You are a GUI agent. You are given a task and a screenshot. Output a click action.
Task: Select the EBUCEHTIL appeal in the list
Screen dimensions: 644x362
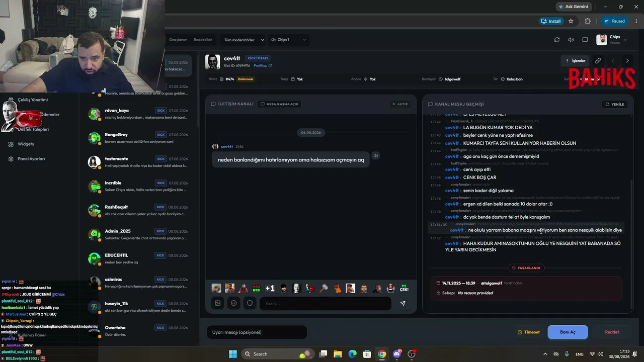[x=138, y=258]
